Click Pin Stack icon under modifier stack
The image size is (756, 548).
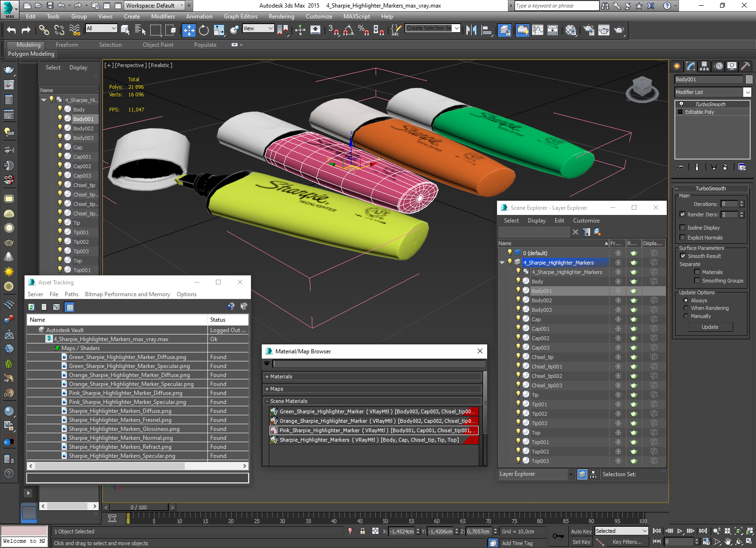[x=681, y=167]
